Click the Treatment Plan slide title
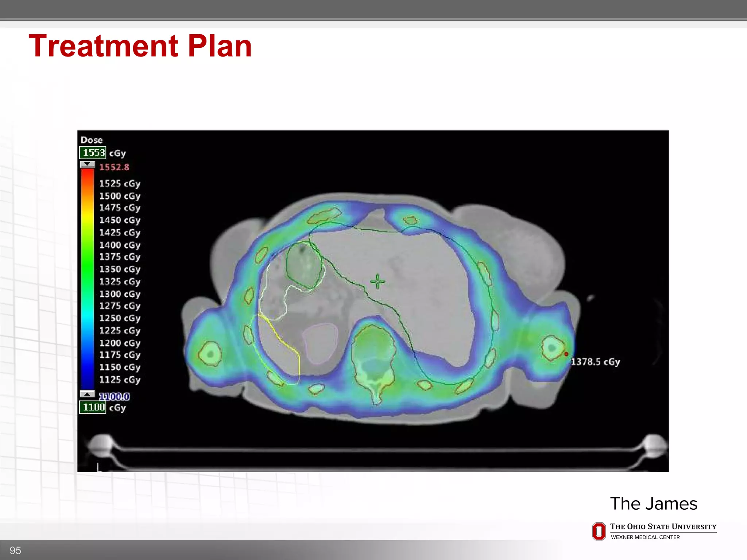 pos(140,46)
